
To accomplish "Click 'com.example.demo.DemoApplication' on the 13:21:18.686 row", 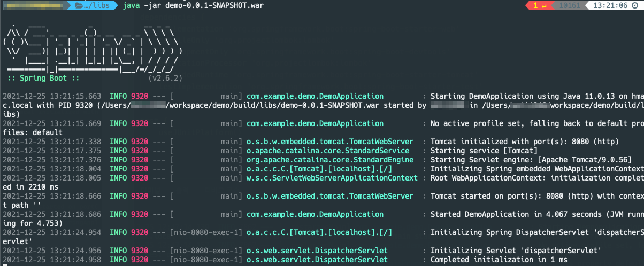I will click(x=315, y=214).
